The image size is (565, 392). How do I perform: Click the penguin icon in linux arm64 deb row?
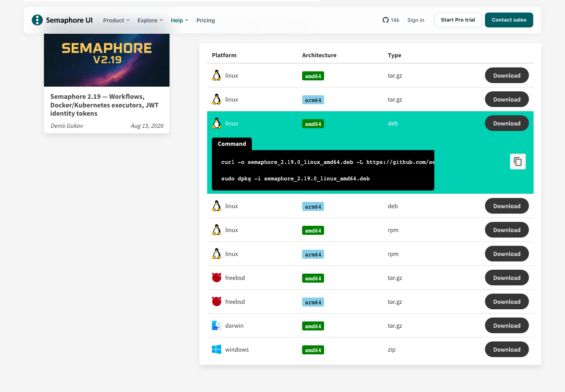click(217, 206)
